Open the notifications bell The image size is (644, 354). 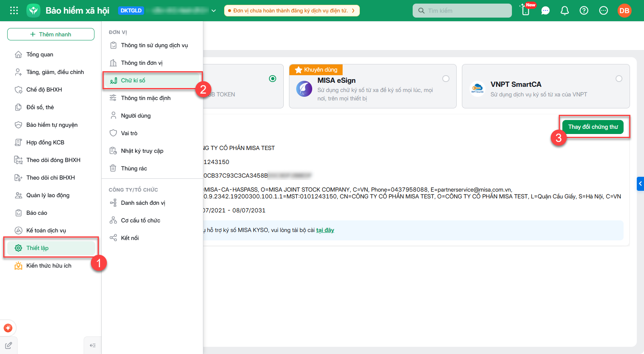tap(565, 11)
